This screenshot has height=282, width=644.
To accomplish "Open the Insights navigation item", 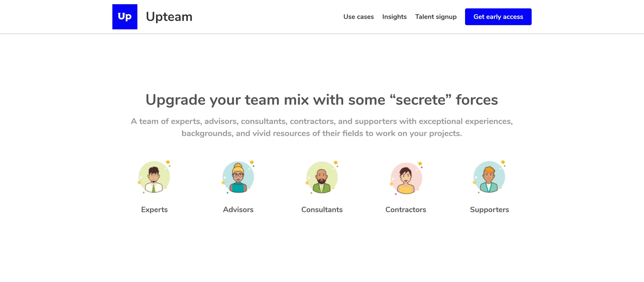I will point(394,16).
